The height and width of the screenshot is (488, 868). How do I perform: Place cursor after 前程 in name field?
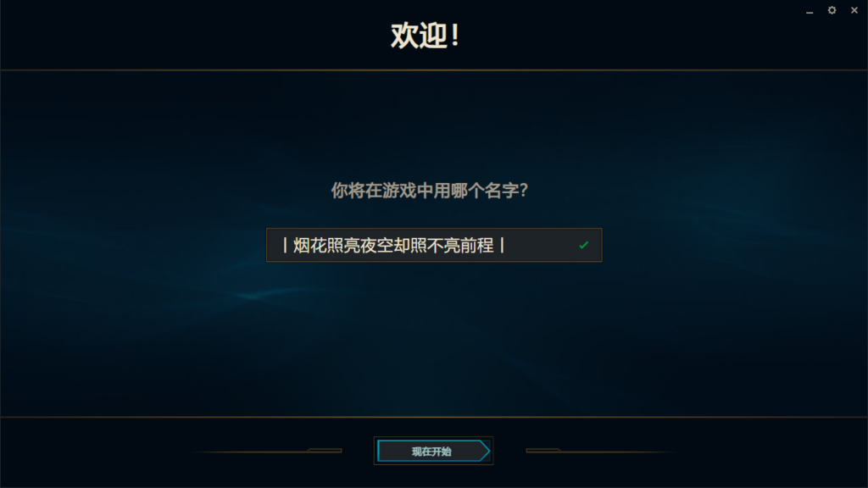(x=496, y=246)
